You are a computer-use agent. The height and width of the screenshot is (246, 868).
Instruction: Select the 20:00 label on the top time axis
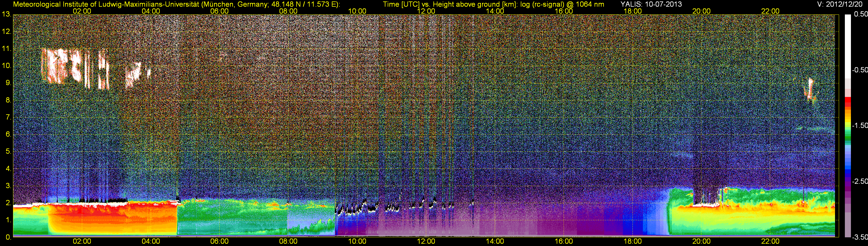(702, 11)
